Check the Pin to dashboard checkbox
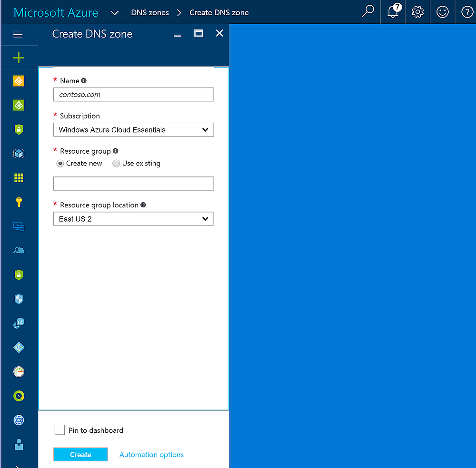The image size is (476, 468). [x=59, y=430]
